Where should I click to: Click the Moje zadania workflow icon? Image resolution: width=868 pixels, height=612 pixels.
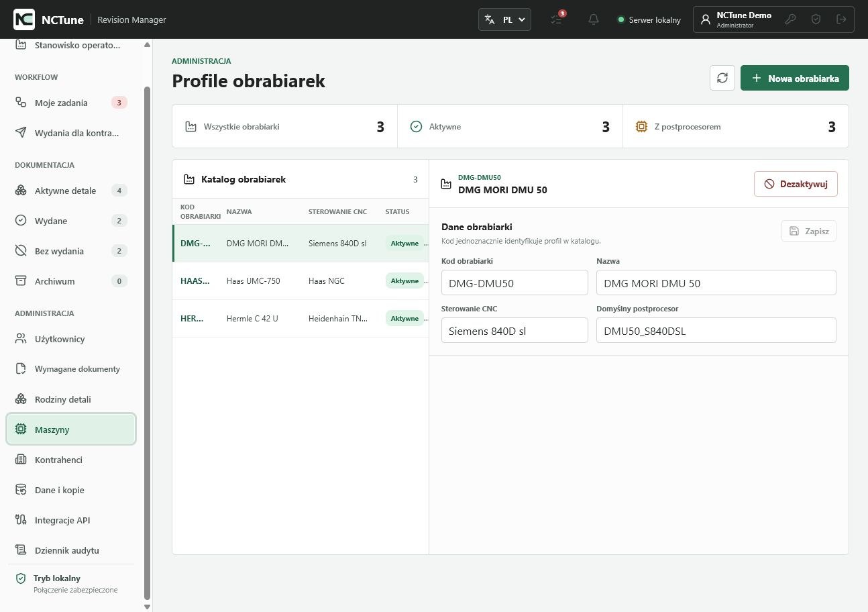(21, 103)
